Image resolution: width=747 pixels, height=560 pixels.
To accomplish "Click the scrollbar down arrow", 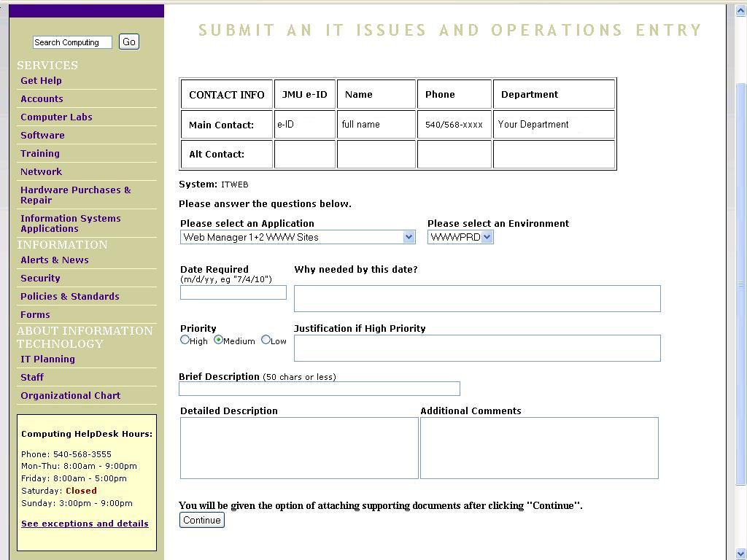I will (741, 554).
